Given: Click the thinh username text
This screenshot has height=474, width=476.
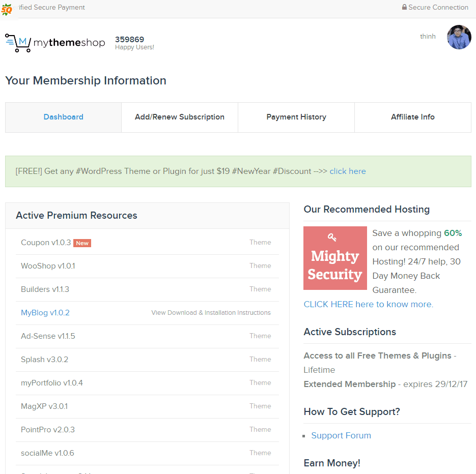Looking at the screenshot, I should (428, 37).
